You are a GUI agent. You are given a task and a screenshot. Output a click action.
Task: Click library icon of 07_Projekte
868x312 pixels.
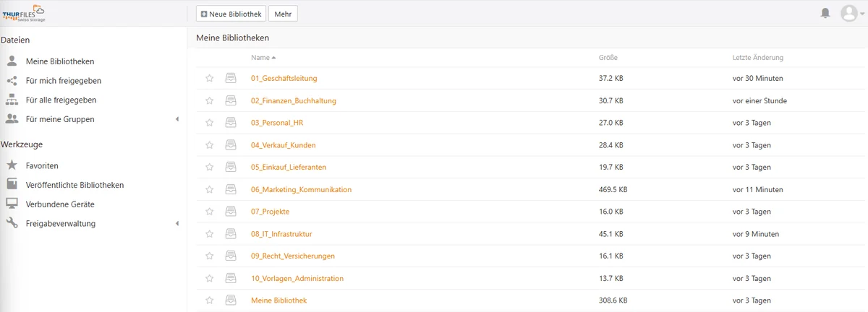click(x=231, y=212)
